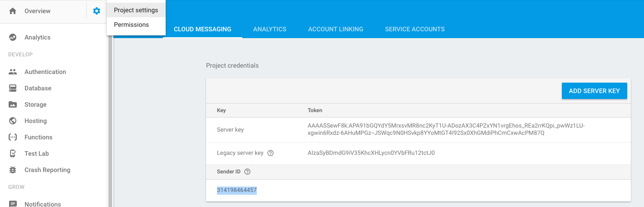This screenshot has width=644, height=207.
Task: Open the Analytics tab in settings
Action: [270, 29]
